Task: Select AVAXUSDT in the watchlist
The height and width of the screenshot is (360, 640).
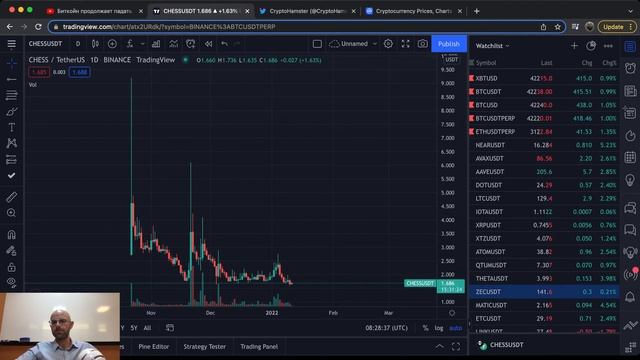Action: click(544, 158)
